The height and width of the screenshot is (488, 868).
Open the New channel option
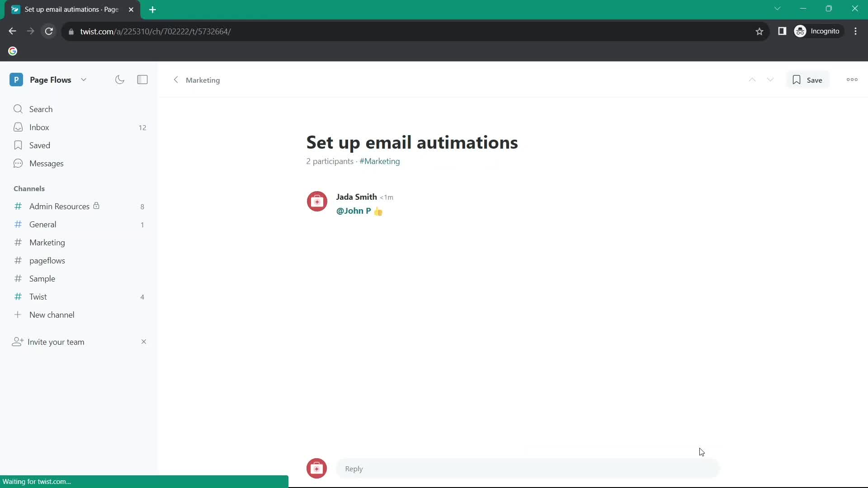52,314
